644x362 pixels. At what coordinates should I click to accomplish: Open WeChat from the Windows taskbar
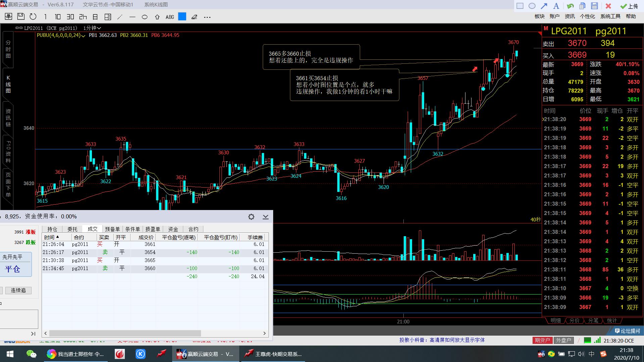[x=32, y=354]
